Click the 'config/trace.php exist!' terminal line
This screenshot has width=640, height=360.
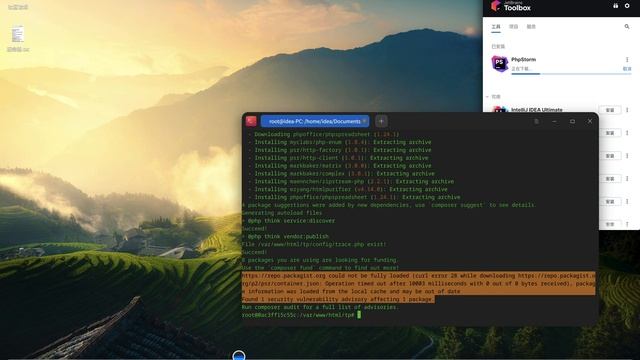coord(314,244)
